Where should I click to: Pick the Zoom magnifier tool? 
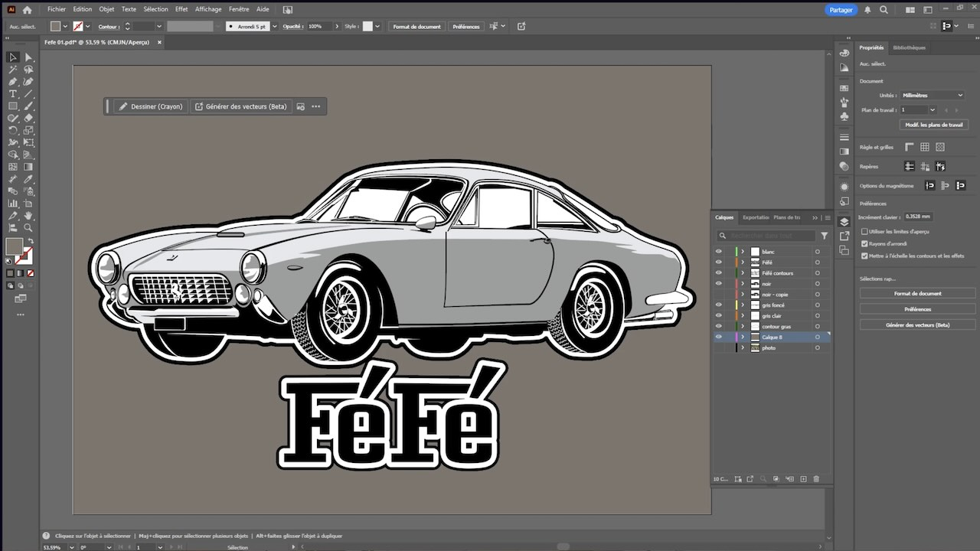tap(28, 227)
